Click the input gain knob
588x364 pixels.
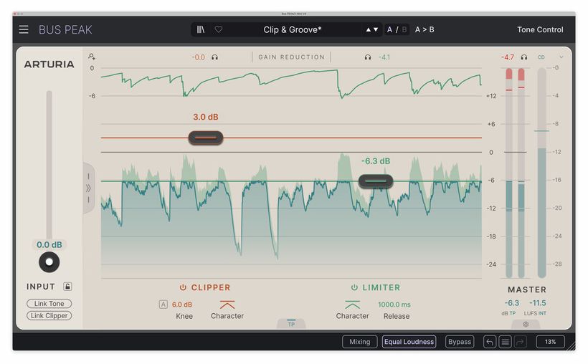(49, 262)
